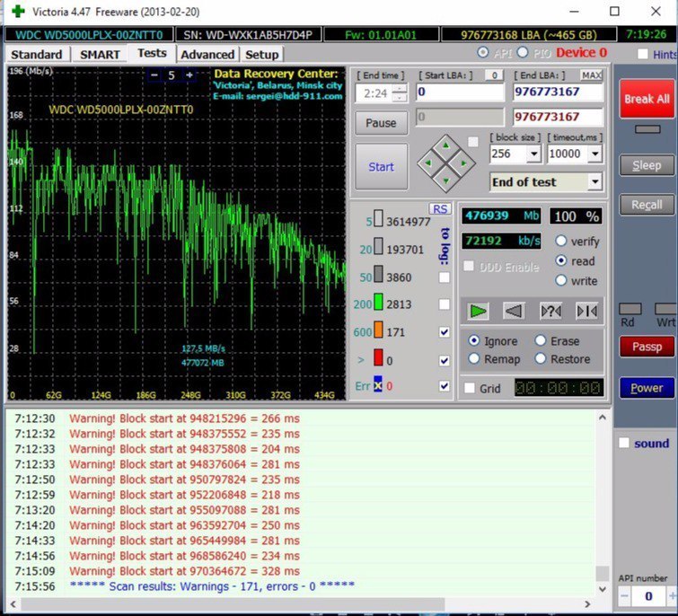Select the random scan ▷?◁ icon
The height and width of the screenshot is (616, 678).
tap(550, 311)
